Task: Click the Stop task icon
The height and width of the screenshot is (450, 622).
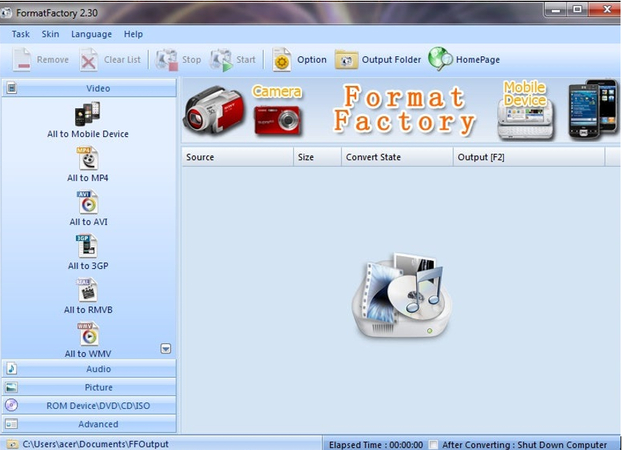Action: 167,60
